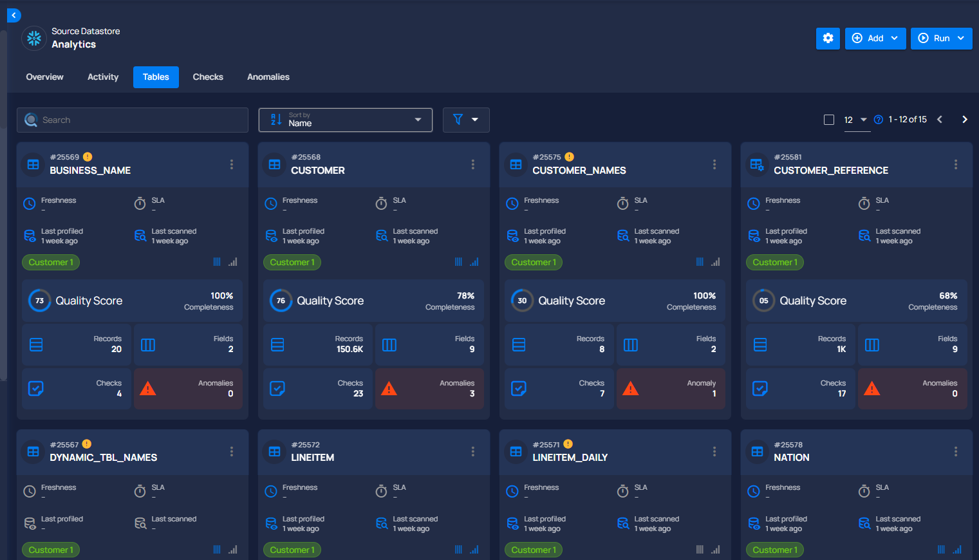979x560 pixels.
Task: Open the Checks 23 tile on CUSTOMER card
Action: coord(317,388)
